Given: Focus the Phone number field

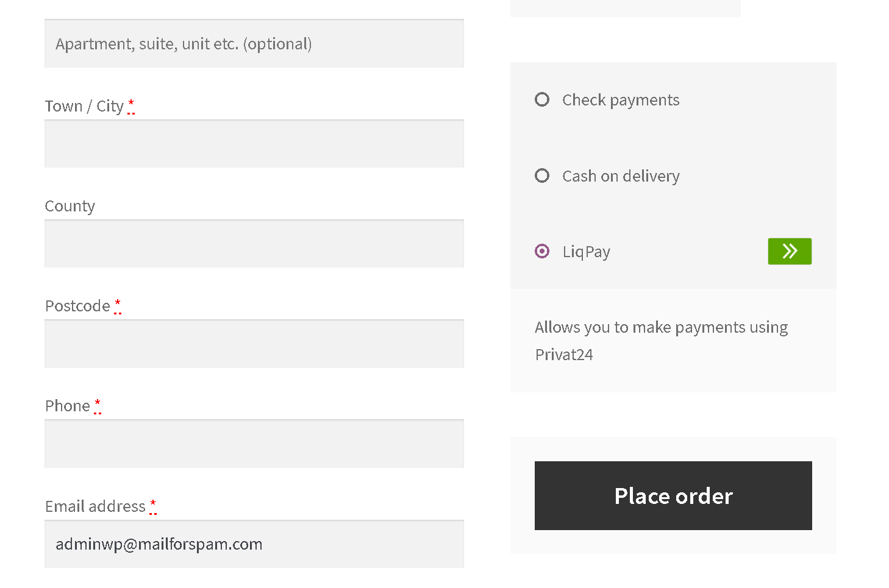Looking at the screenshot, I should tap(254, 444).
